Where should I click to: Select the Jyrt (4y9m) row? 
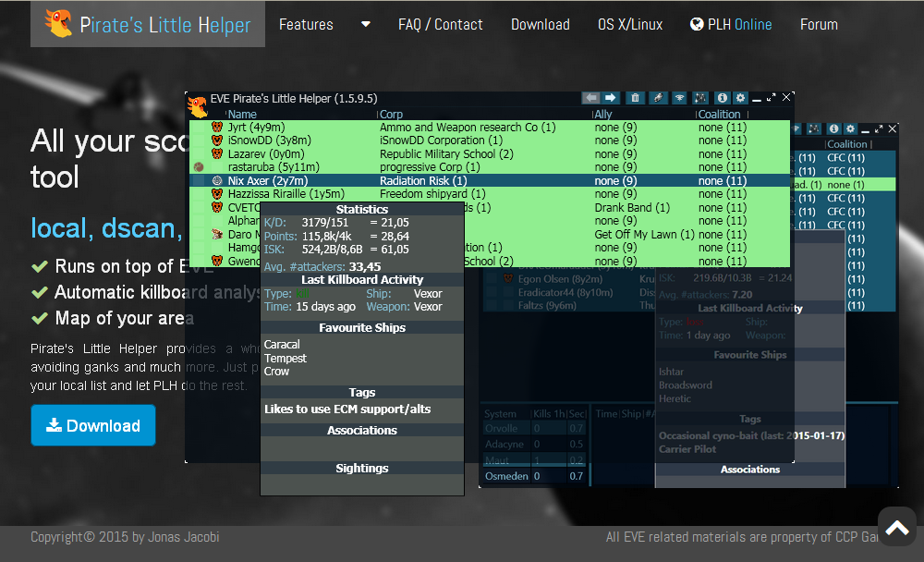point(489,127)
